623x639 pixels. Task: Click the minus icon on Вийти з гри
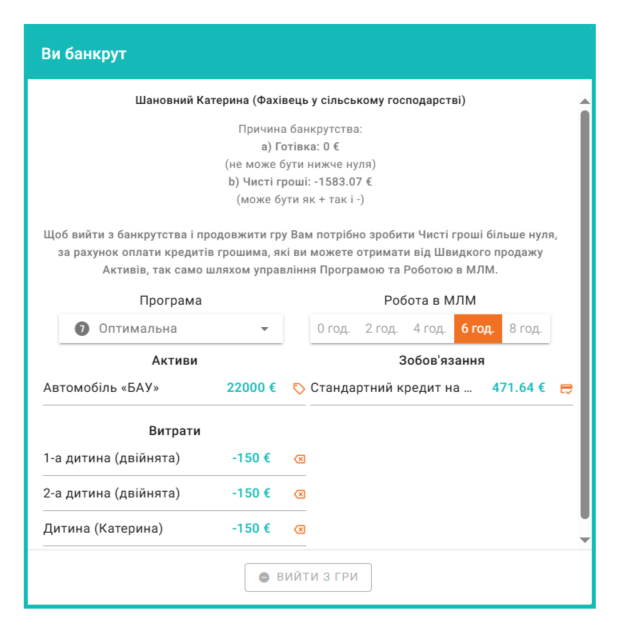264,577
